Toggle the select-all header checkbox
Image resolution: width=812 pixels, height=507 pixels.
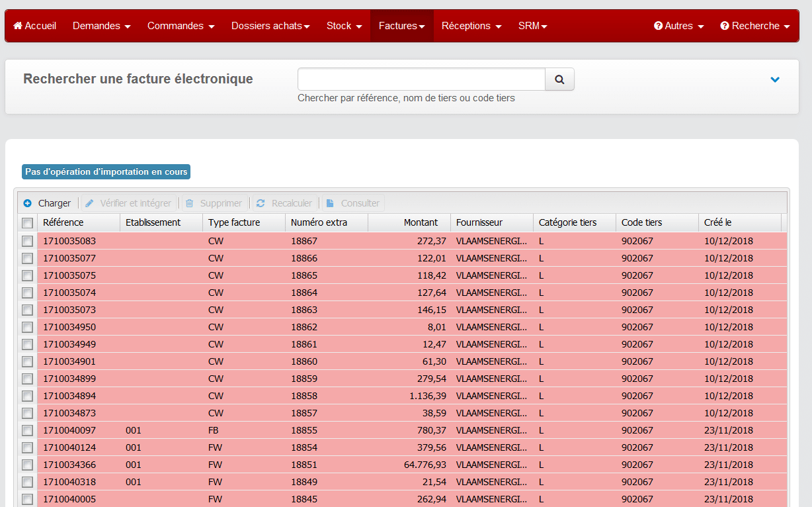pos(27,223)
